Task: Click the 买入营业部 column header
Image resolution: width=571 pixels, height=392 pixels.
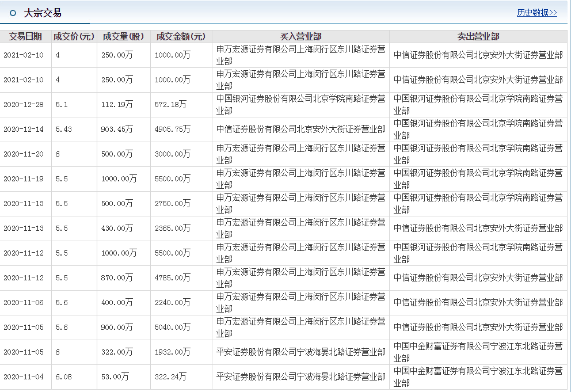Action: click(301, 36)
